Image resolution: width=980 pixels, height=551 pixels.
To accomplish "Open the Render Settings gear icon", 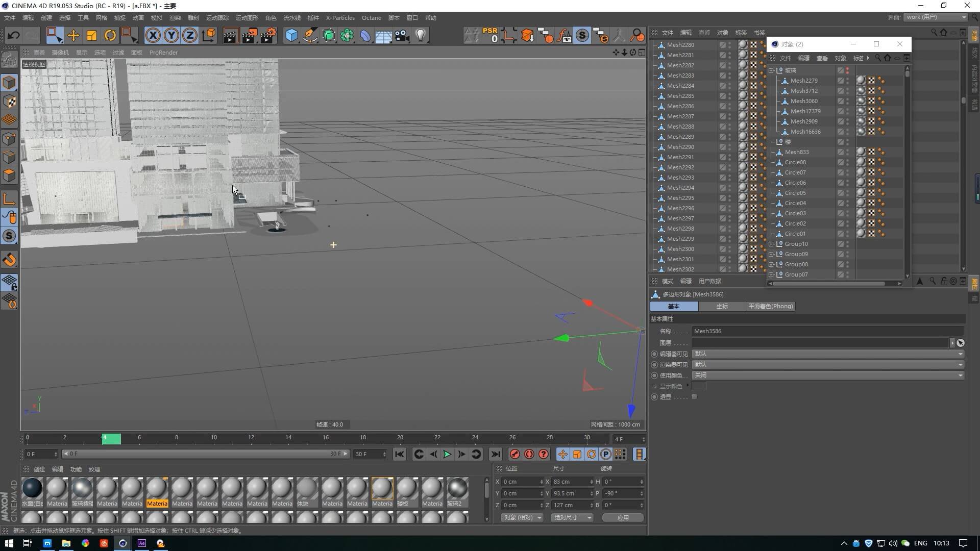I will coord(267,35).
